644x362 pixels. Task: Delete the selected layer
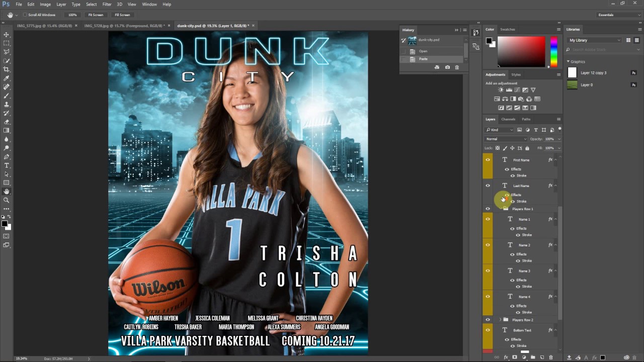tap(551, 357)
